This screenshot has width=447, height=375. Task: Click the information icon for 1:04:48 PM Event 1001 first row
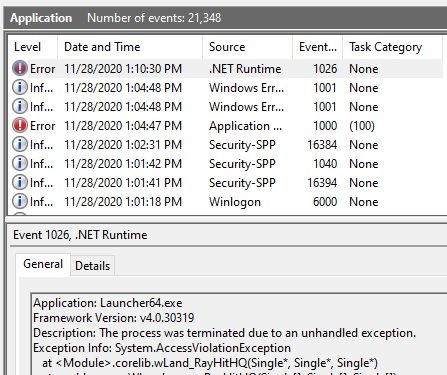(x=20, y=87)
